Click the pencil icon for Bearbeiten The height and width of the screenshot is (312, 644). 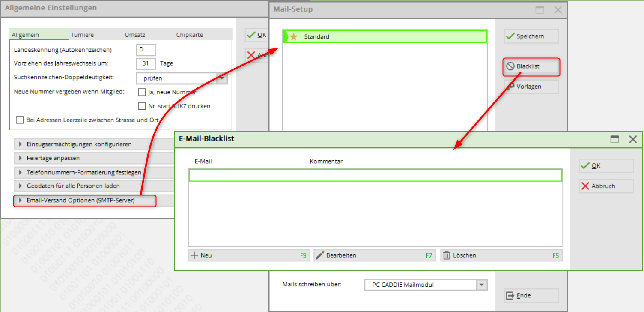coord(320,255)
